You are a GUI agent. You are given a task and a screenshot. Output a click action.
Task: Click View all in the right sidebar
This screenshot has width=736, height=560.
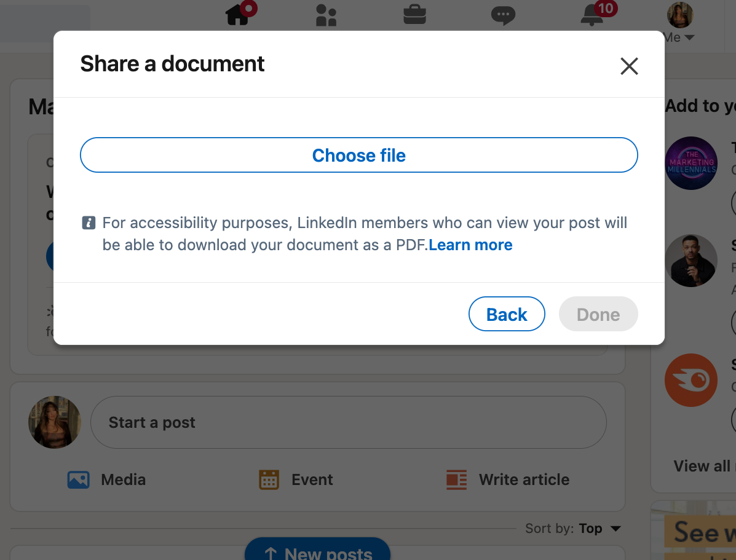tap(702, 466)
